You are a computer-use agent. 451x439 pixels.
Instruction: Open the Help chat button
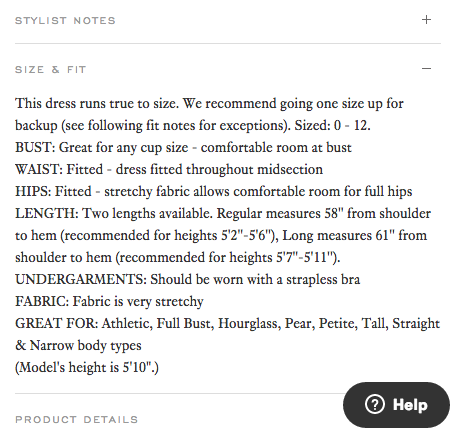(x=396, y=405)
